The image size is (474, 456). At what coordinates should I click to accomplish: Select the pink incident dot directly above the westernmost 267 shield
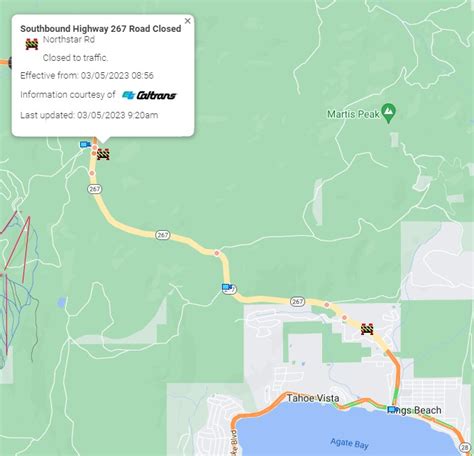(x=92, y=173)
